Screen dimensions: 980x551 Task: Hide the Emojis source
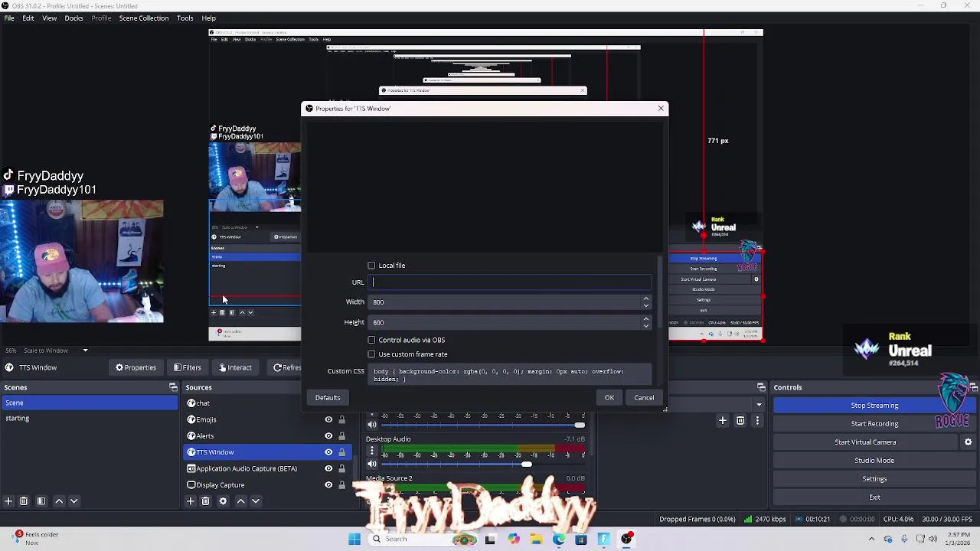[328, 419]
